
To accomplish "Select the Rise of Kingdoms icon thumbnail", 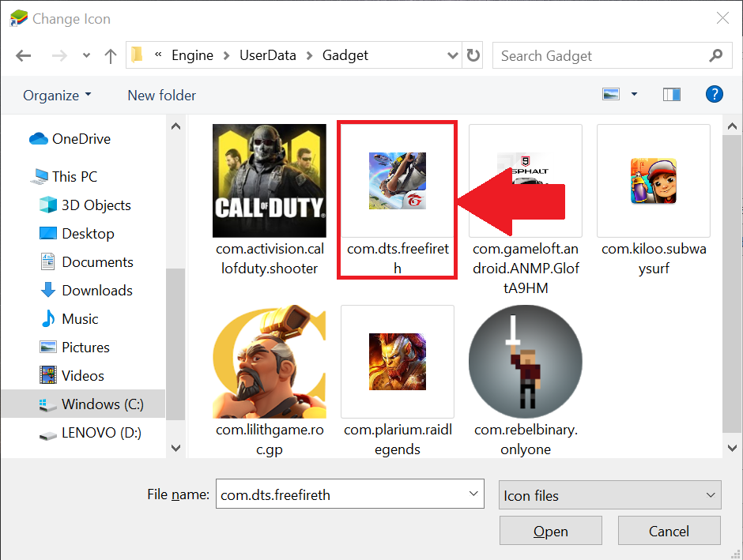I will pos(270,361).
